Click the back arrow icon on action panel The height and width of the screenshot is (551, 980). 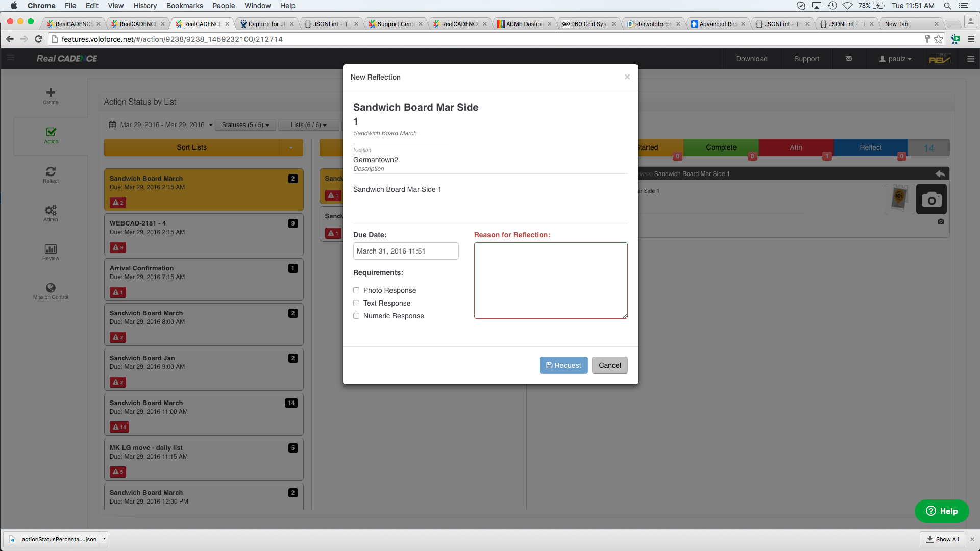(x=940, y=174)
